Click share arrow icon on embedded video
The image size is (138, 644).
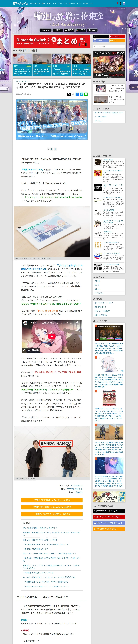(77, 323)
